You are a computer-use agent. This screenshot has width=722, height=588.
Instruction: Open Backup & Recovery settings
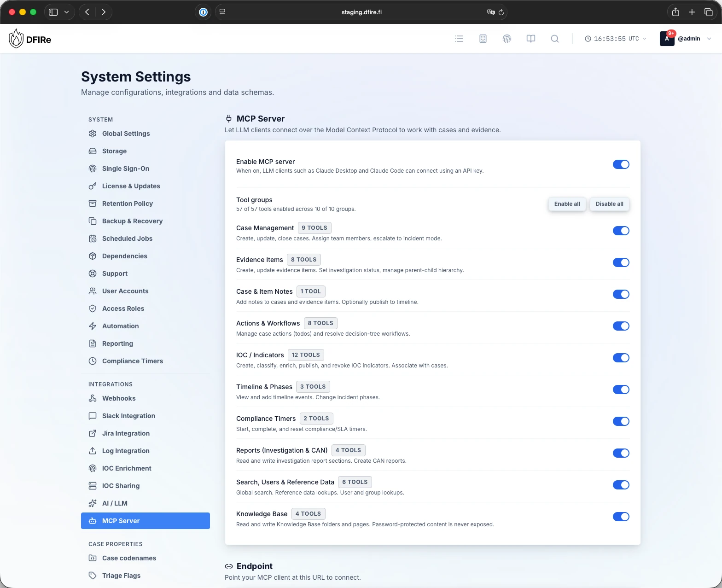tap(146, 221)
